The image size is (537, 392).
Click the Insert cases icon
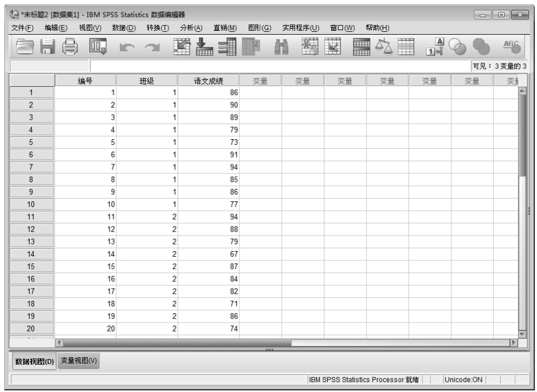310,46
